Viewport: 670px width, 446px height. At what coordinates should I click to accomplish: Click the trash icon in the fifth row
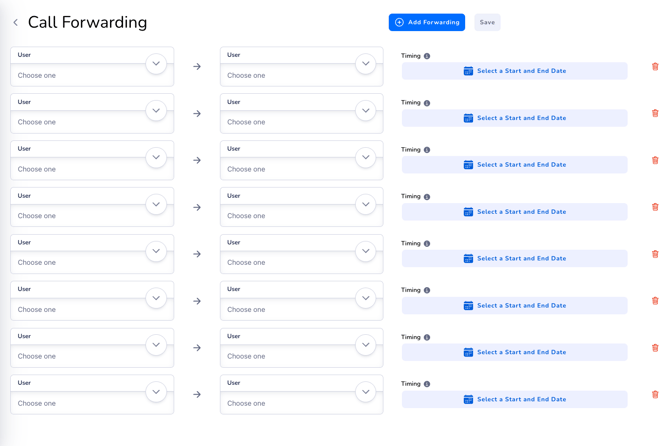[655, 254]
